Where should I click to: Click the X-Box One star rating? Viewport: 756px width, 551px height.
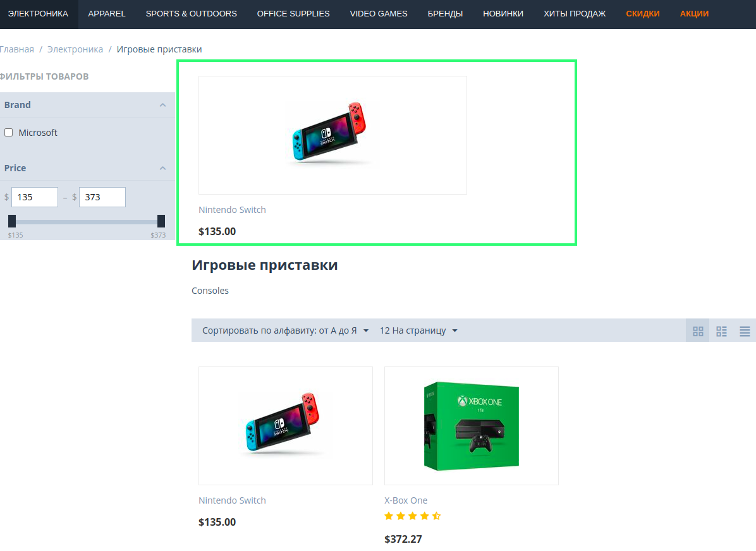pos(413,516)
